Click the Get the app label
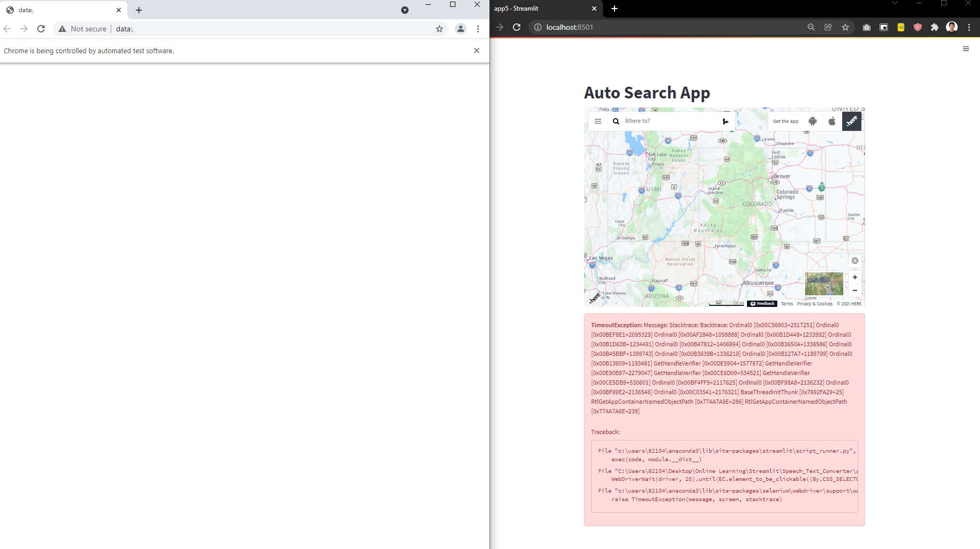This screenshot has width=980, height=549. click(x=786, y=121)
